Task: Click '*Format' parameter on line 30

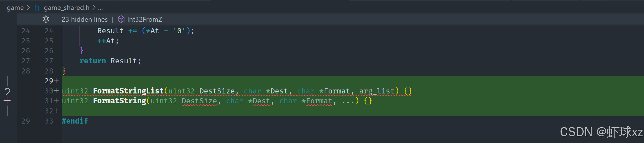Action: click(335, 91)
